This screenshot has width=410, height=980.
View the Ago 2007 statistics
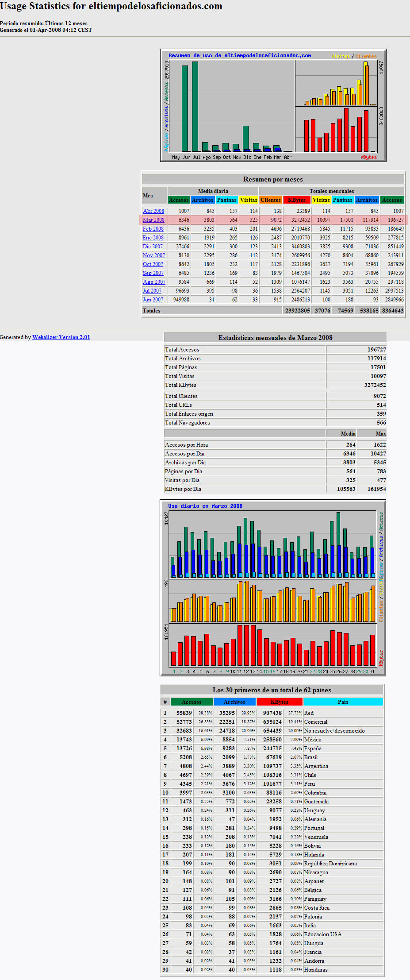click(154, 282)
